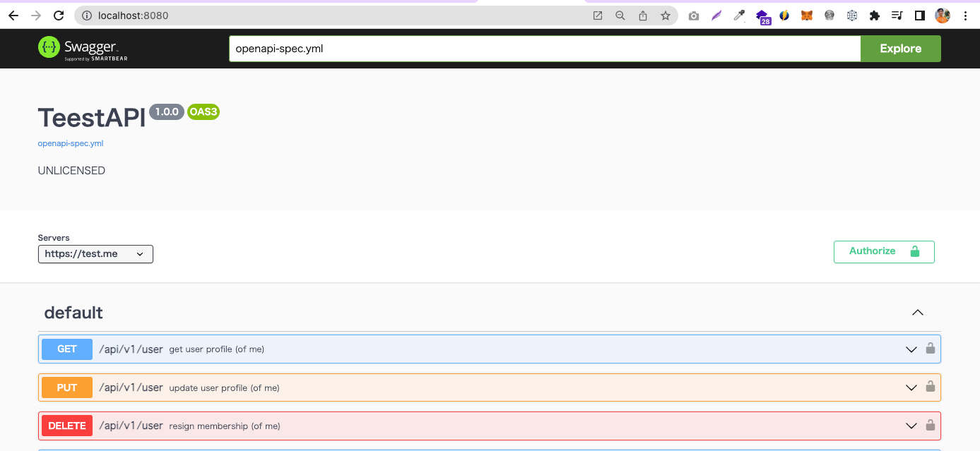The width and height of the screenshot is (980, 451).
Task: Reload the page
Action: pyautogui.click(x=59, y=16)
